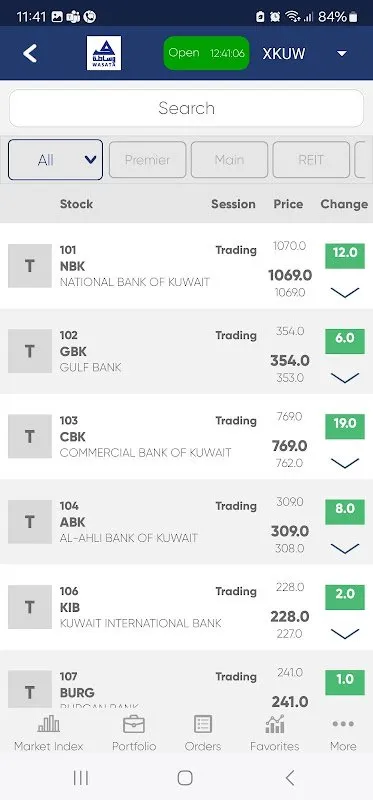Open the Orders list icon
The image size is (373, 800).
(203, 723)
